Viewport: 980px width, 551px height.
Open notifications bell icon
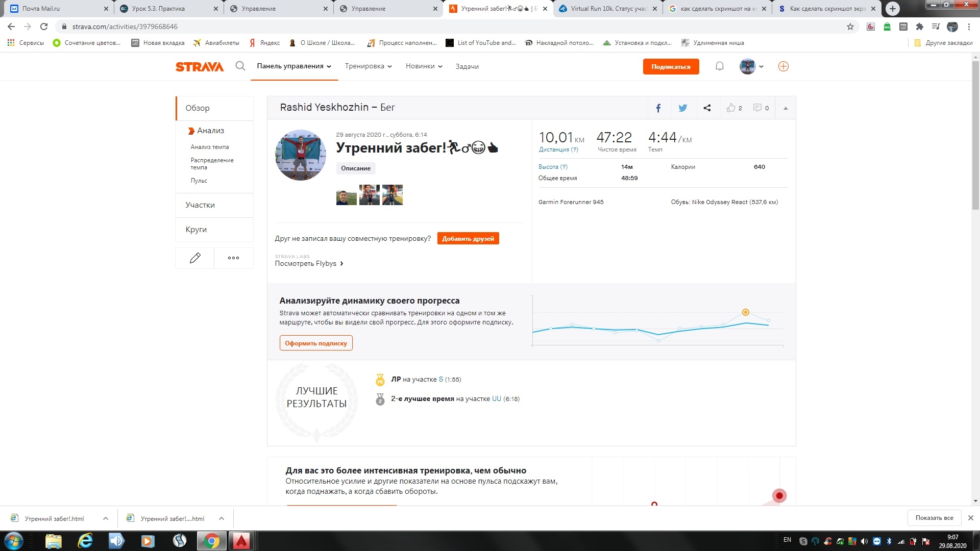pyautogui.click(x=719, y=66)
